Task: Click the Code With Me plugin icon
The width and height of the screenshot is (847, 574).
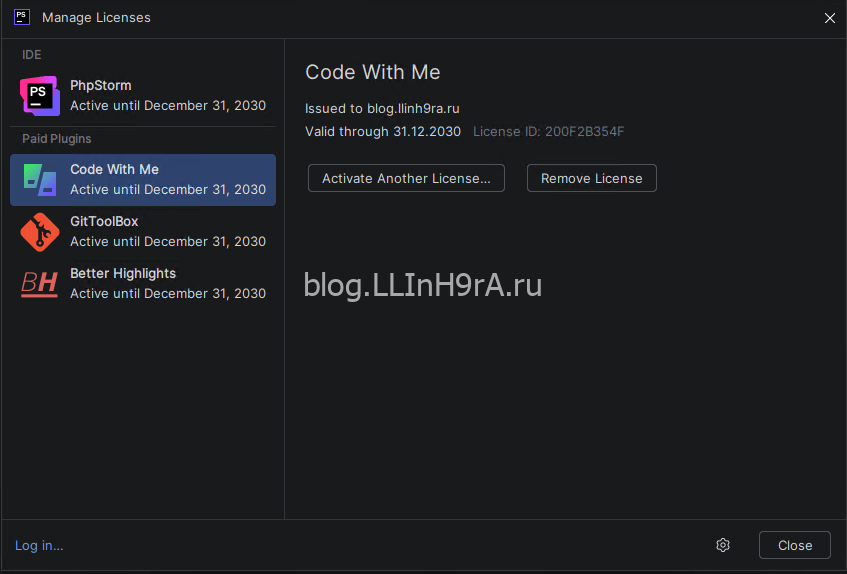Action: coord(40,180)
